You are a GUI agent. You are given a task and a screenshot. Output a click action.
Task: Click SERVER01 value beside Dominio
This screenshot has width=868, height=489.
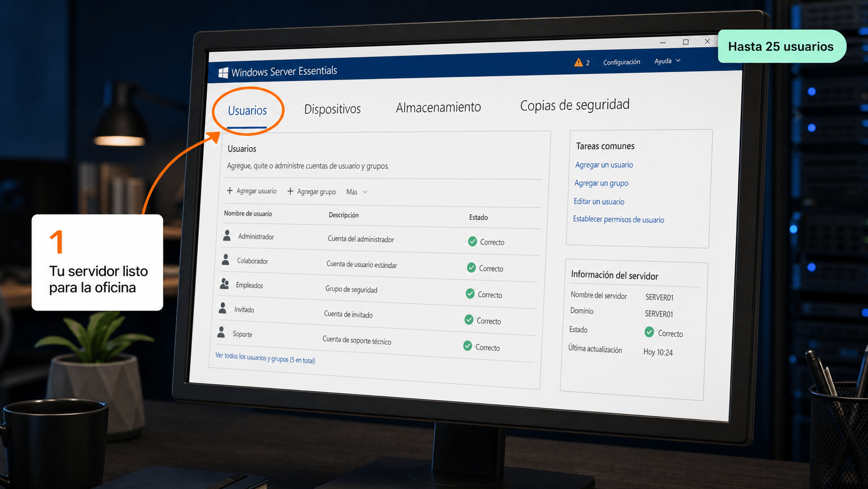659,314
